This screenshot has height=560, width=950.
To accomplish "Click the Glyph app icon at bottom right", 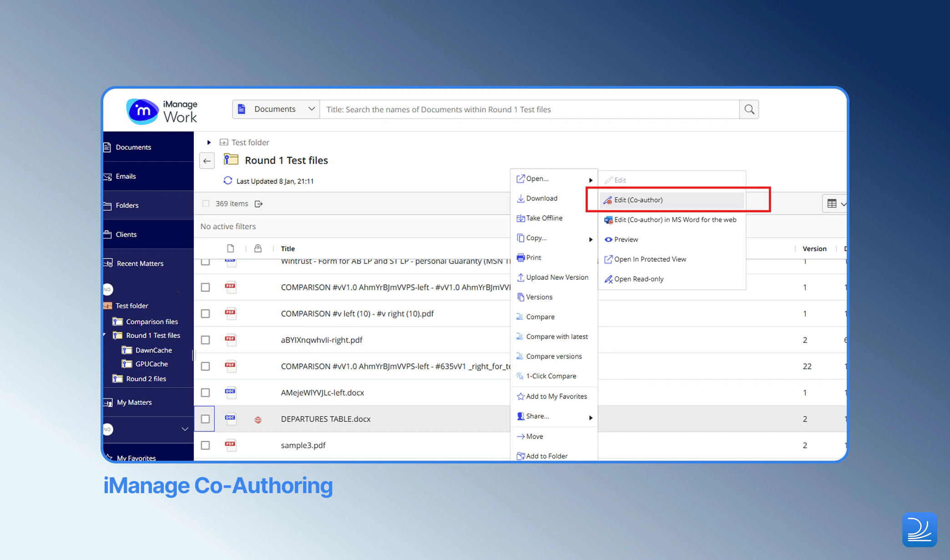I will click(920, 530).
